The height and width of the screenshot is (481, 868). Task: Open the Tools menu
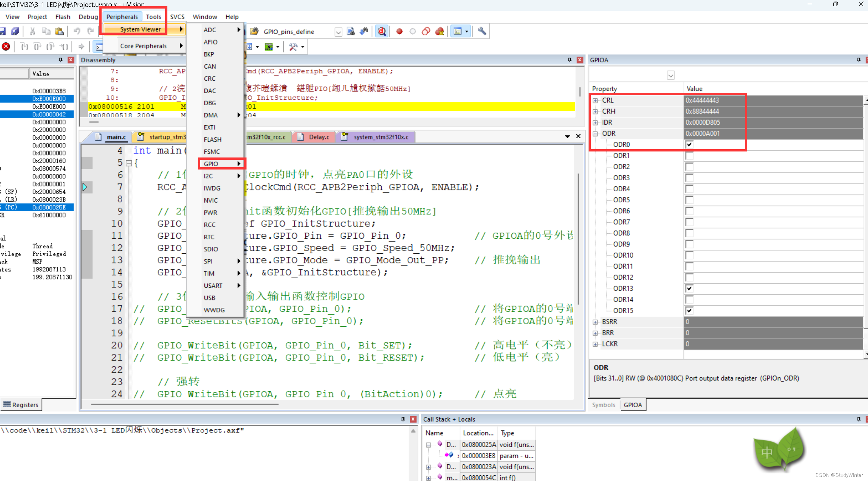[x=153, y=17]
